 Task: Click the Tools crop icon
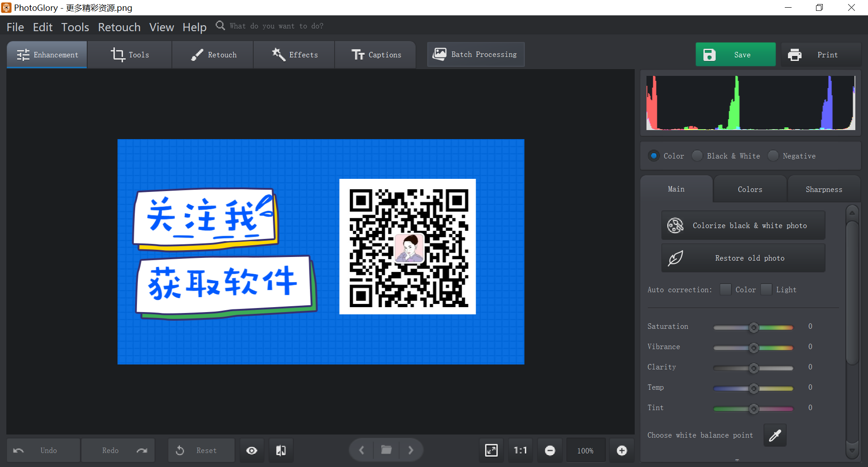(118, 55)
